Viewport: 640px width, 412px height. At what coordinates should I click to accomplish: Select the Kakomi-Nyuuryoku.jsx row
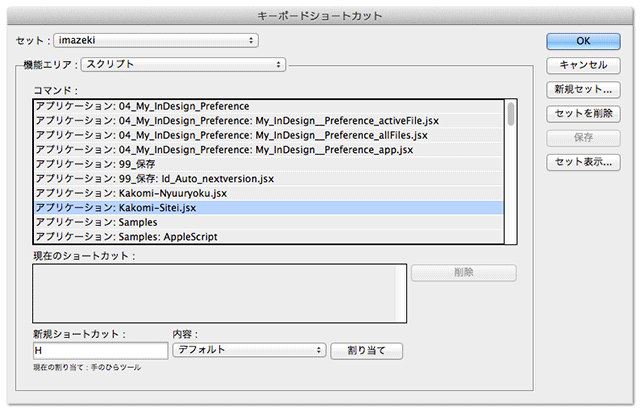pyautogui.click(x=269, y=193)
